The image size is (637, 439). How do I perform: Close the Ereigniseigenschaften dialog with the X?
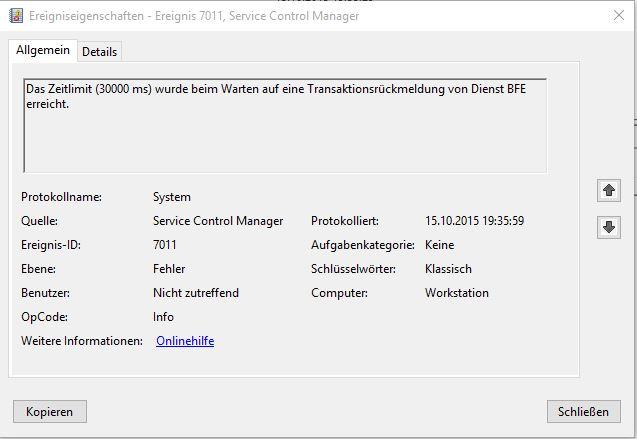click(619, 15)
